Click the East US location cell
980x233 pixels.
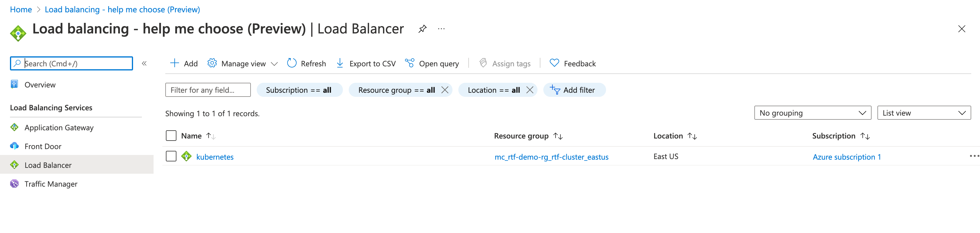tap(666, 156)
